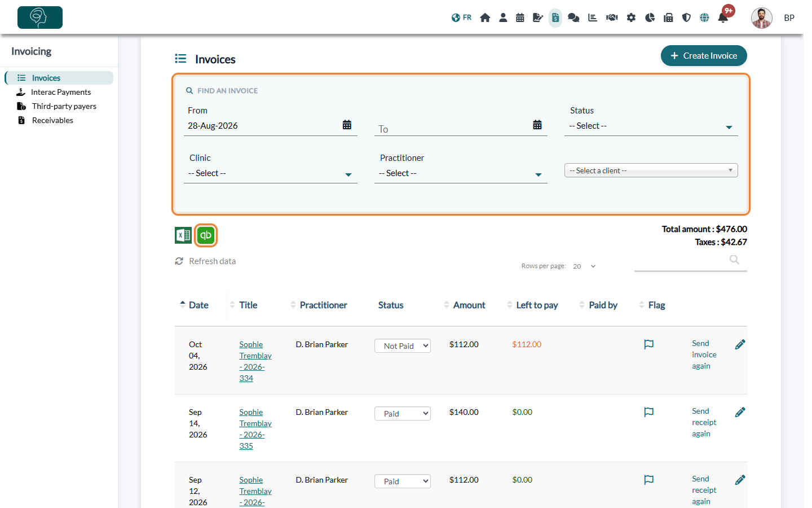Screen dimensions: 812x508
Task: Open the reports chart icon
Action: (593, 17)
